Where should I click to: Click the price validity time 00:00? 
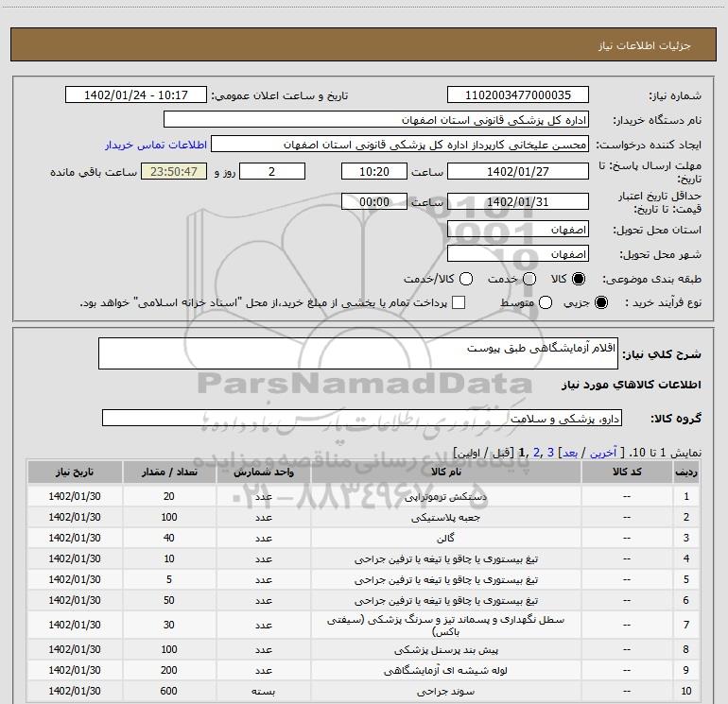[374, 201]
